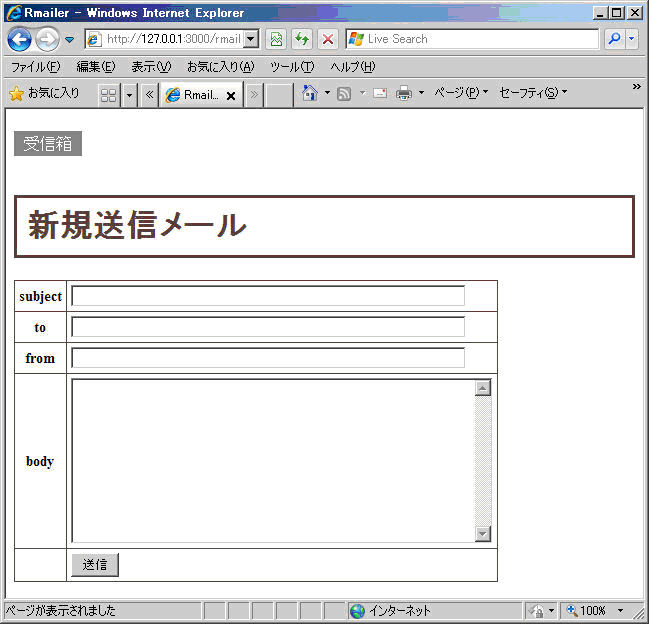Click the protected mode lock icon

(x=537, y=611)
